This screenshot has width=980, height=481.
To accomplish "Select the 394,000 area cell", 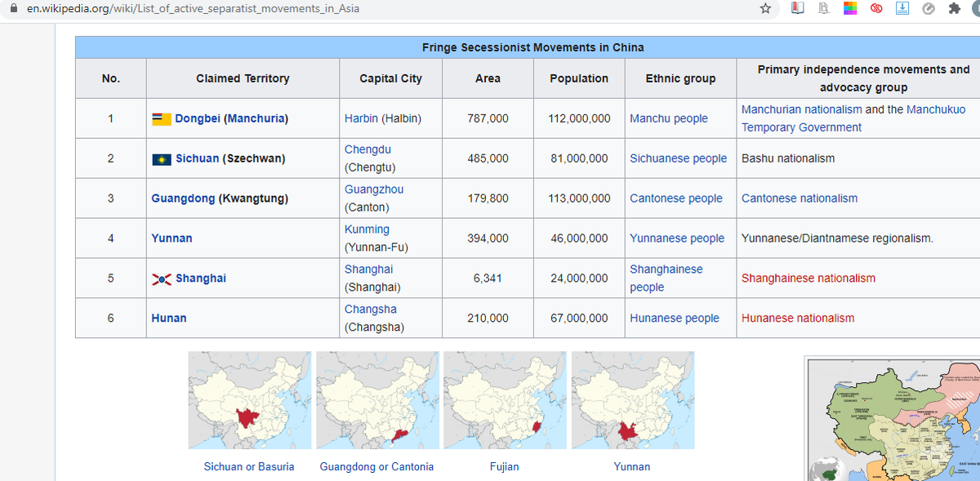I will click(x=488, y=238).
